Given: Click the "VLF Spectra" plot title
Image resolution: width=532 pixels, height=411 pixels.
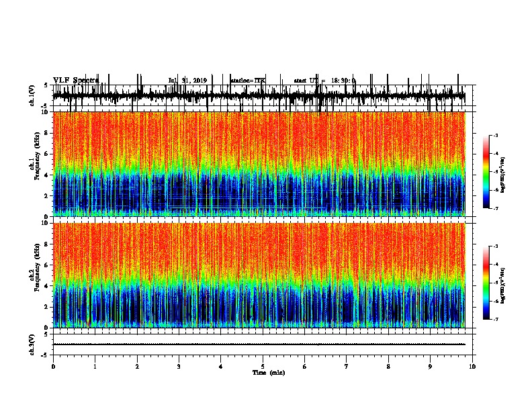Looking at the screenshot, I should [76, 81].
